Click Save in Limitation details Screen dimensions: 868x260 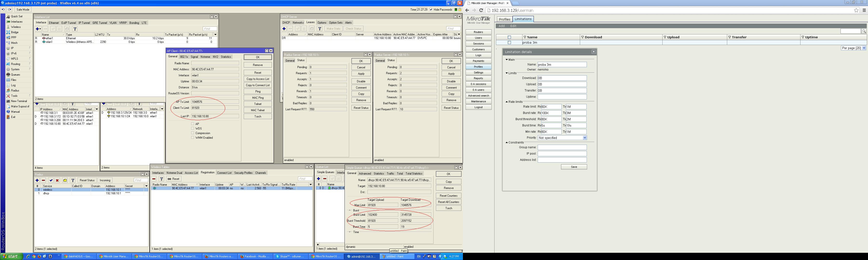point(574,167)
